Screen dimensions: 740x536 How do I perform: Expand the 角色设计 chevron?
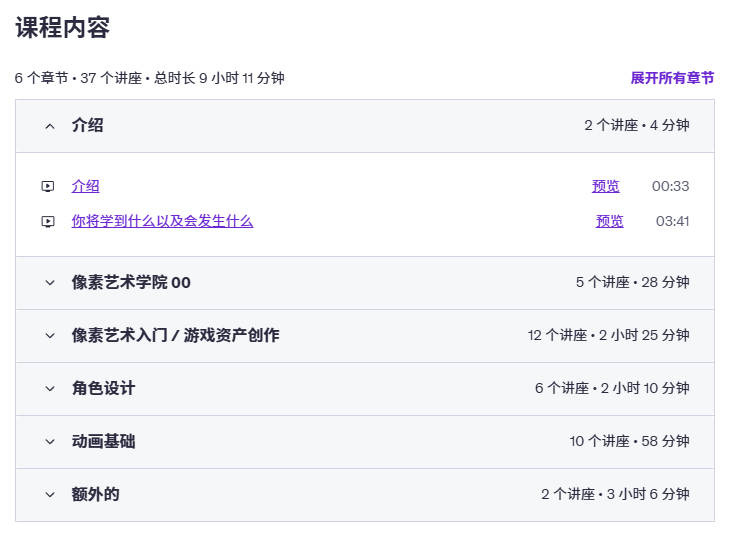tap(50, 388)
